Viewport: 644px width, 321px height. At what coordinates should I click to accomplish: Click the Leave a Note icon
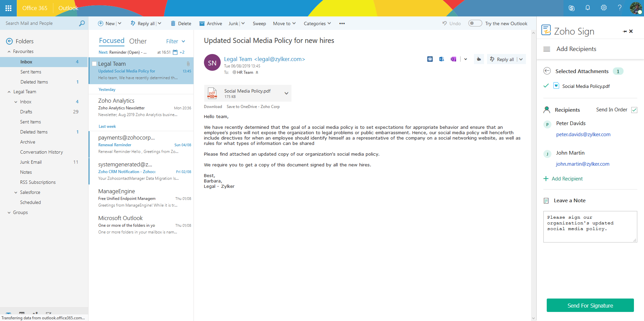546,201
